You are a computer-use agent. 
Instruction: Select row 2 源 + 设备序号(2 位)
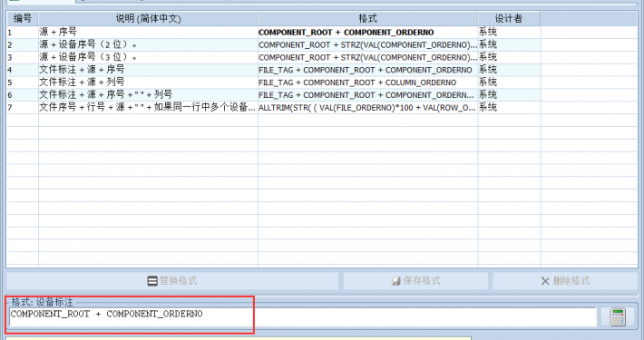(148, 44)
